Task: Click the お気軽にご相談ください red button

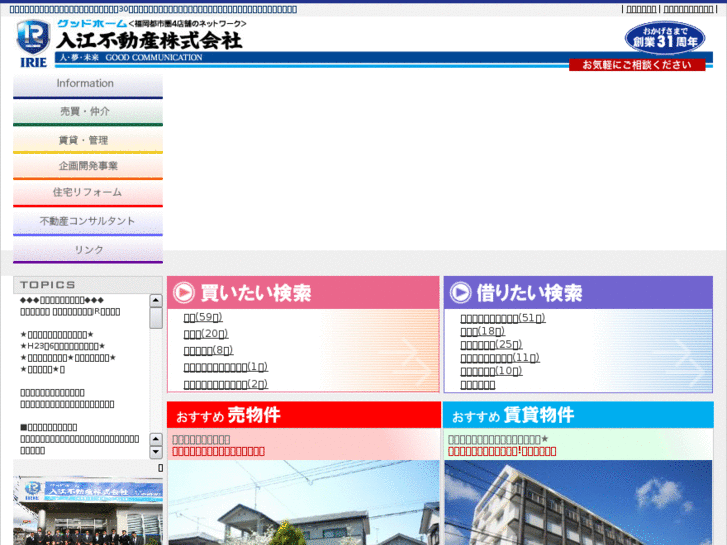Action: point(637,65)
